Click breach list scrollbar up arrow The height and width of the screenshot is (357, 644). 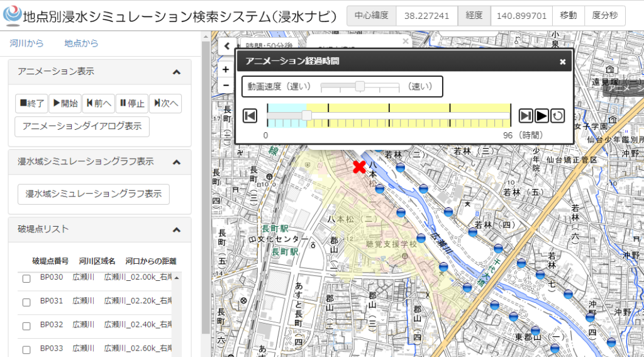coord(176,278)
